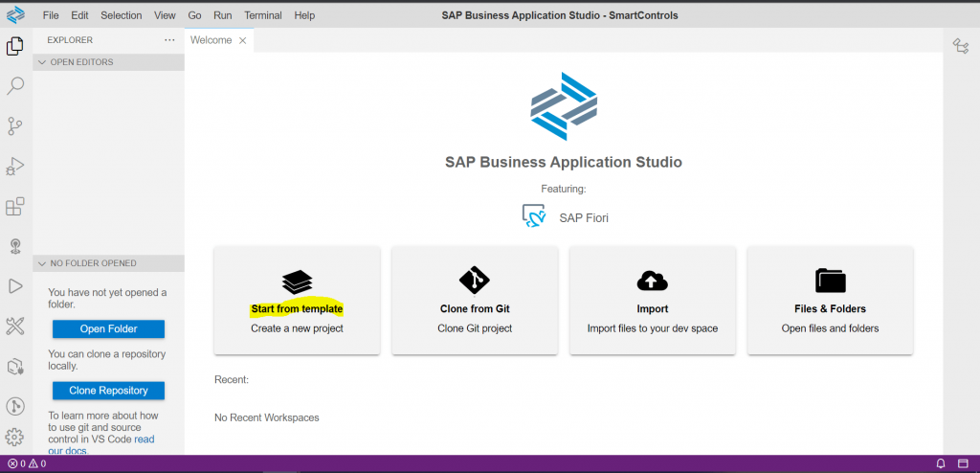This screenshot has width=980, height=473.
Task: Open the Explorer view in activity bar
Action: pyautogui.click(x=15, y=46)
